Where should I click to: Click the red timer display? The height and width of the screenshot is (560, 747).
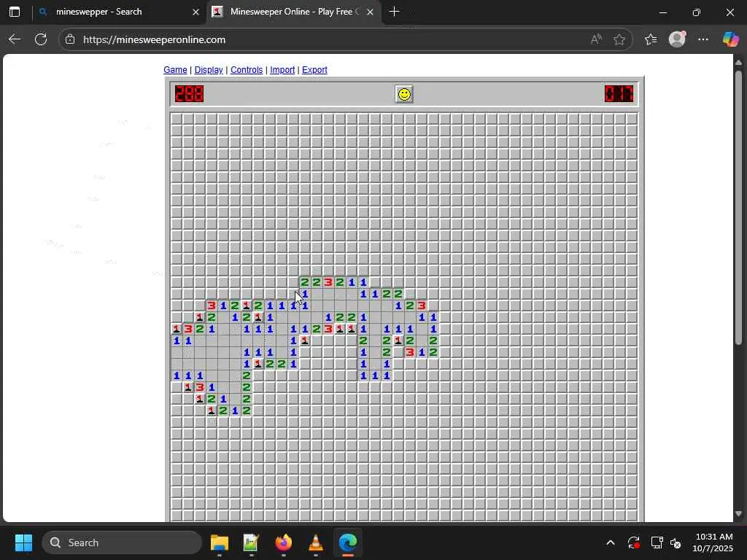point(619,94)
